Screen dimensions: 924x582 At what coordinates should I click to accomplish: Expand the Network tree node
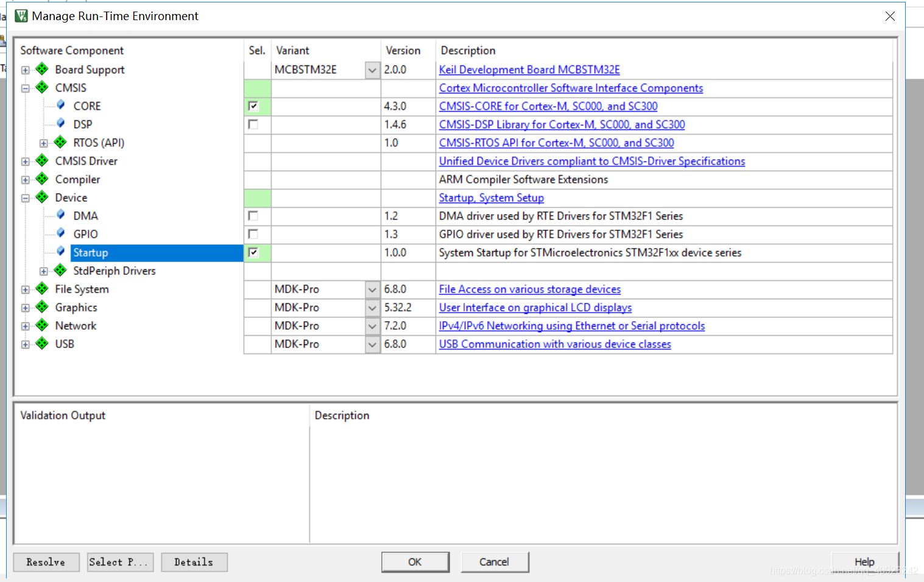26,326
